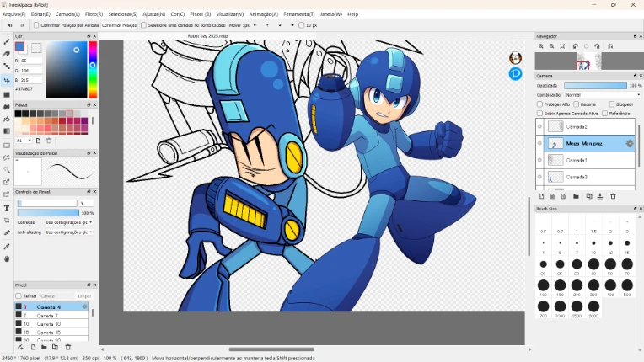Undock the Brush Size panel
Viewport: 644px width, 362px height.
point(635,209)
